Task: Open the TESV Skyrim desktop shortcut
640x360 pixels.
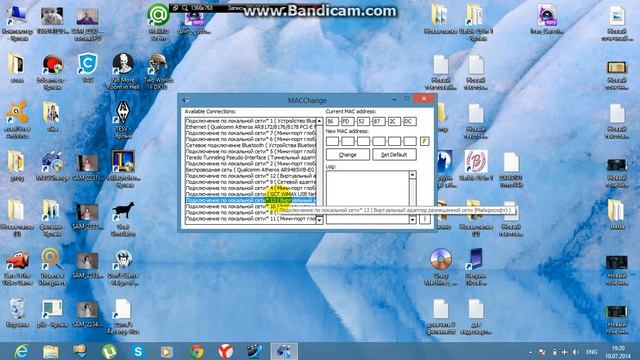Action: click(123, 120)
